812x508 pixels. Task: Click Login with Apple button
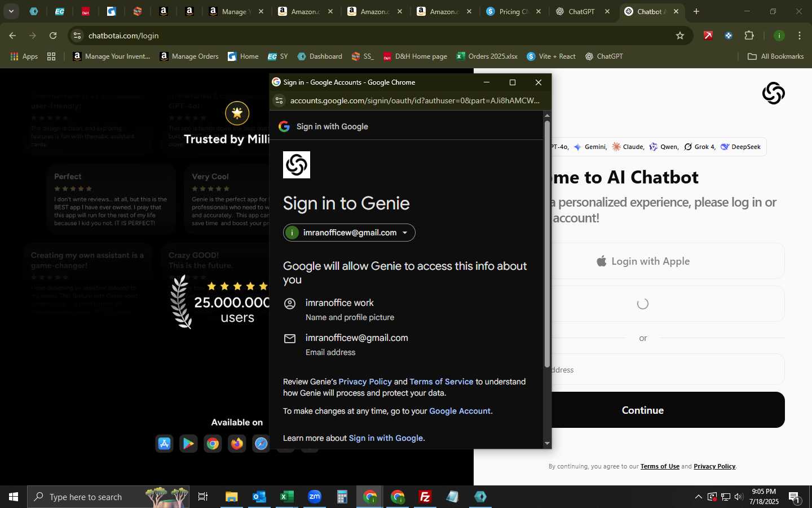pos(643,261)
